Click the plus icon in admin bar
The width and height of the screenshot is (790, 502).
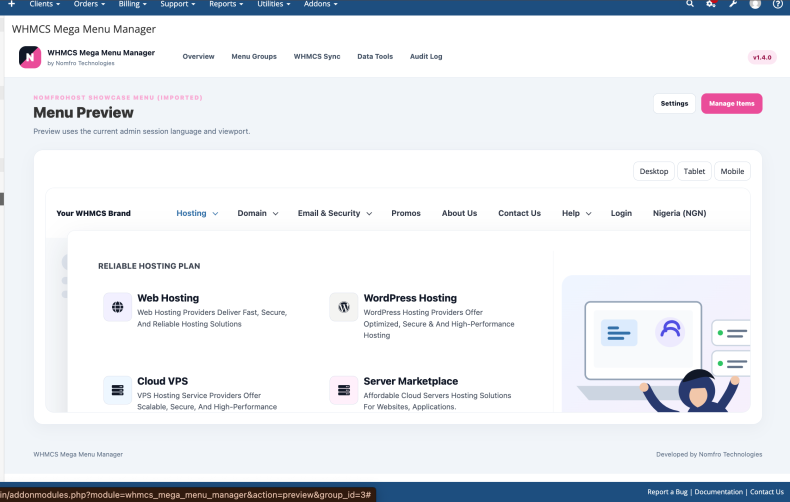[12, 4]
